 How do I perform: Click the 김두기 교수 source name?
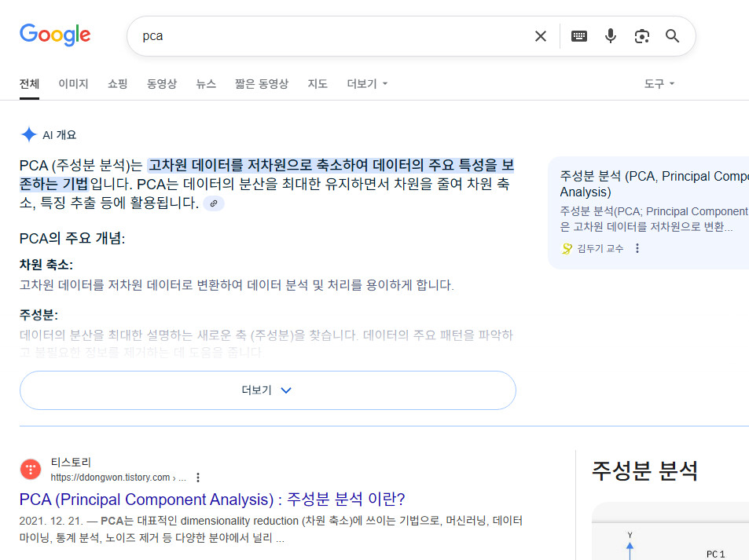click(600, 248)
